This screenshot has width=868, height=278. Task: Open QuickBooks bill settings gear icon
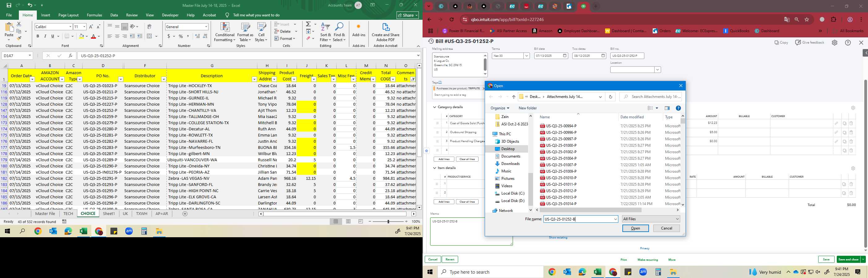click(834, 43)
